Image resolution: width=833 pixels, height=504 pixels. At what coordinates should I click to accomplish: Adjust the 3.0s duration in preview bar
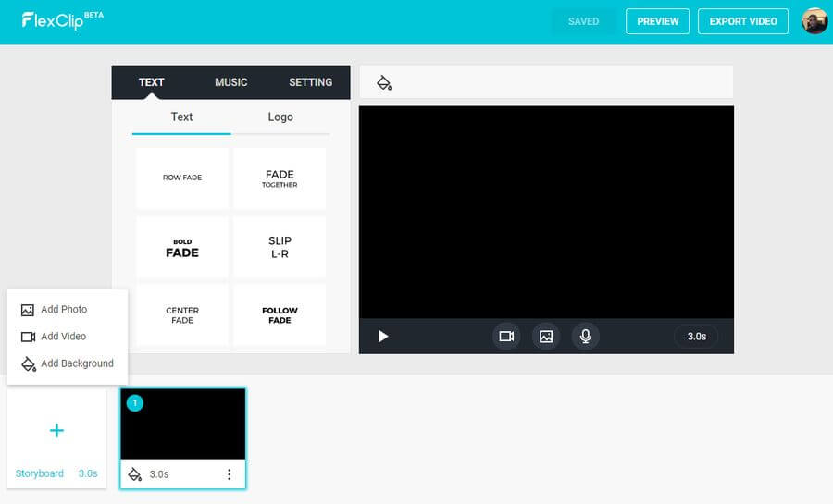click(x=697, y=337)
